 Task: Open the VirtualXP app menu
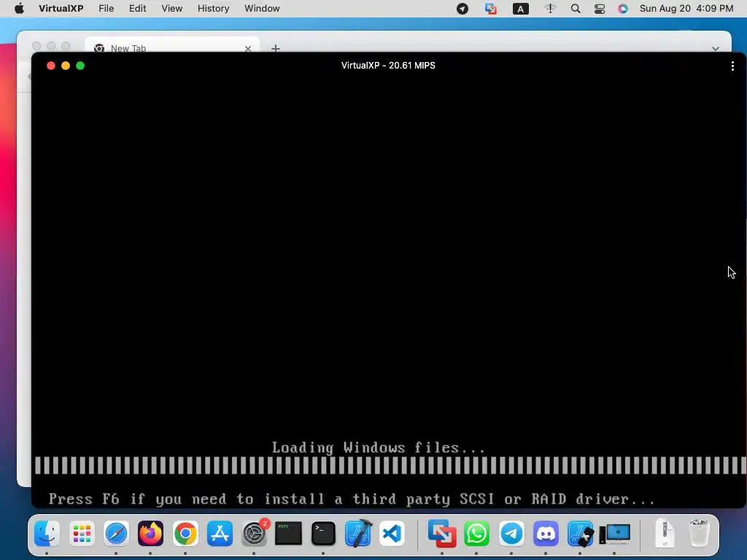pos(61,9)
